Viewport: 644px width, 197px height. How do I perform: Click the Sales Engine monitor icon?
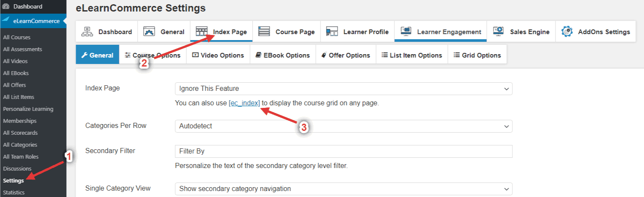498,32
